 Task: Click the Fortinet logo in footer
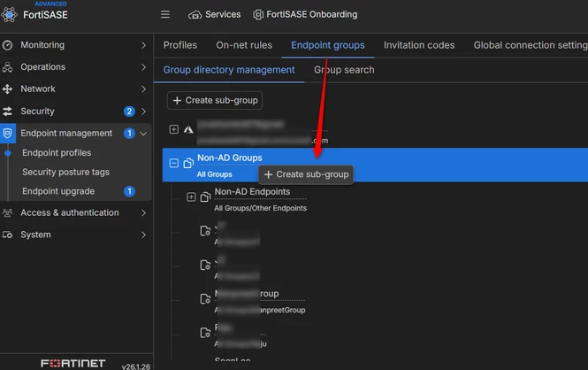click(73, 363)
